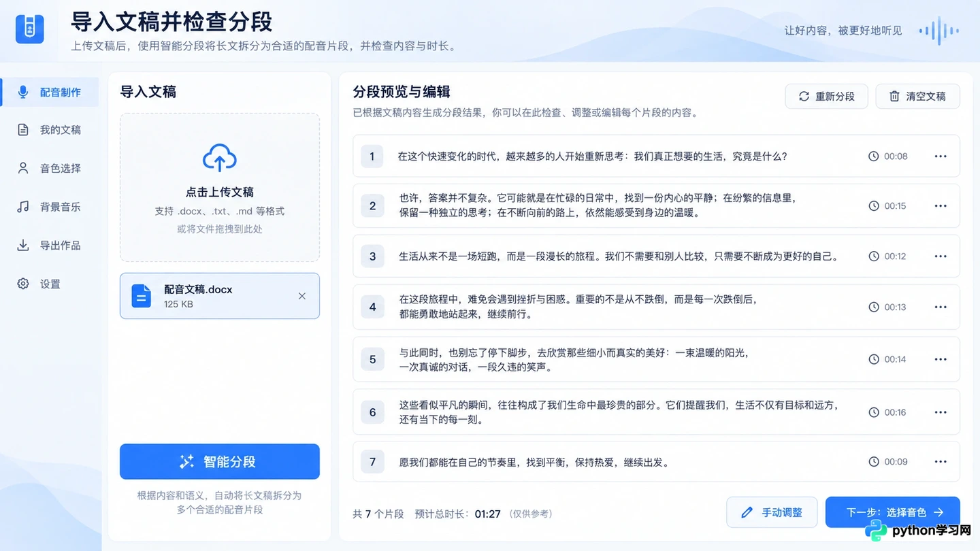The height and width of the screenshot is (551, 980).
Task: Open 背景音乐 sidebar section
Action: point(50,207)
